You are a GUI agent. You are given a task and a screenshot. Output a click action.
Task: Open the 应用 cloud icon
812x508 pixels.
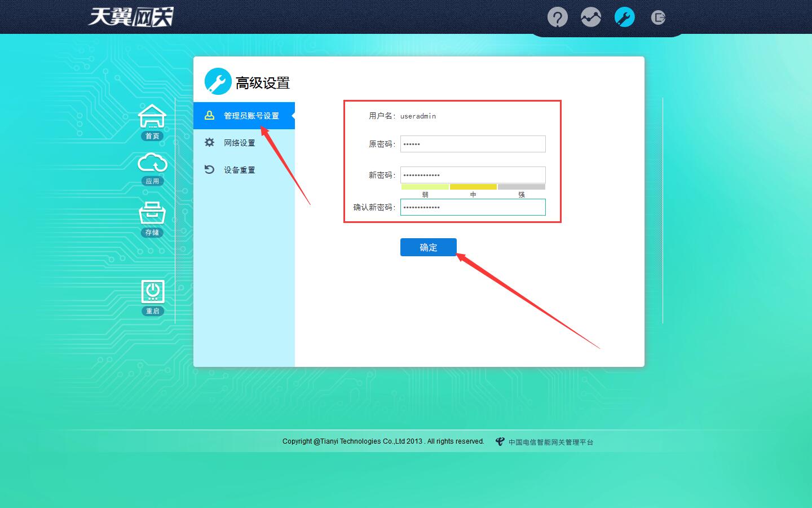[x=152, y=169]
